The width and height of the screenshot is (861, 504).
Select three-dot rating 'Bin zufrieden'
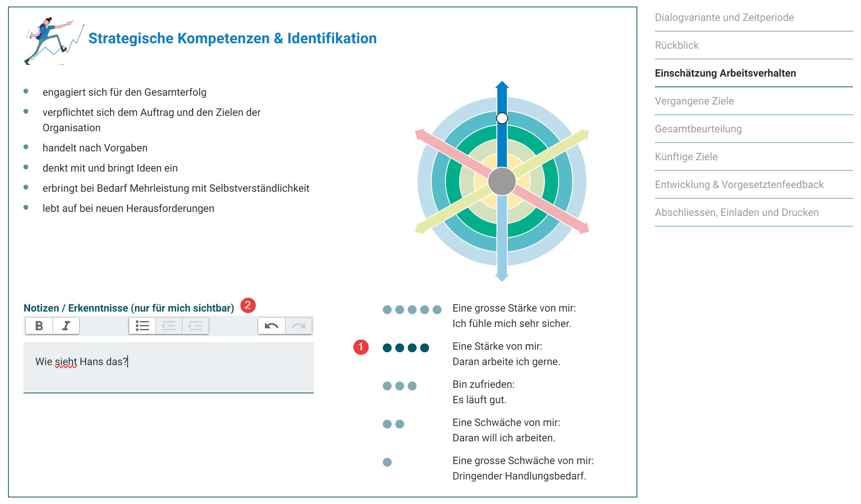pos(400,386)
